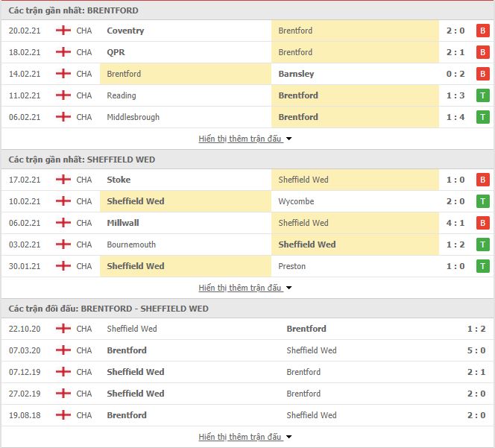Click the red B badge for the Coventry match
This screenshot has width=495, height=448.
tap(482, 31)
